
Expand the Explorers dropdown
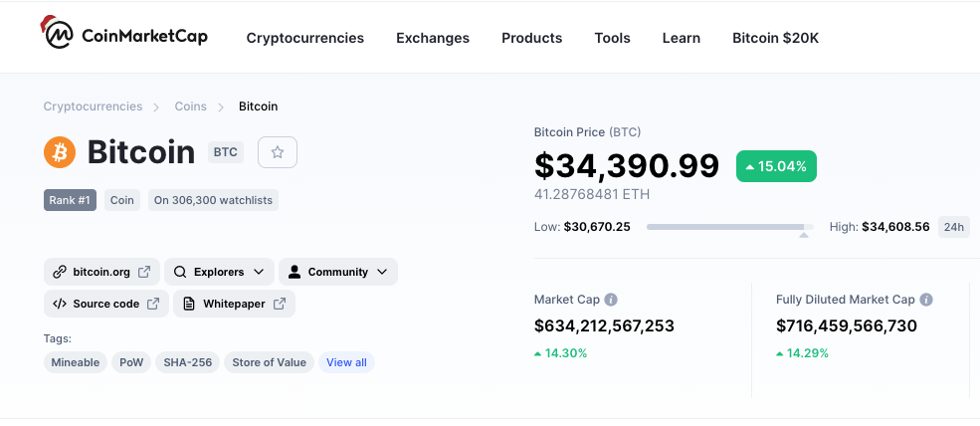219,272
